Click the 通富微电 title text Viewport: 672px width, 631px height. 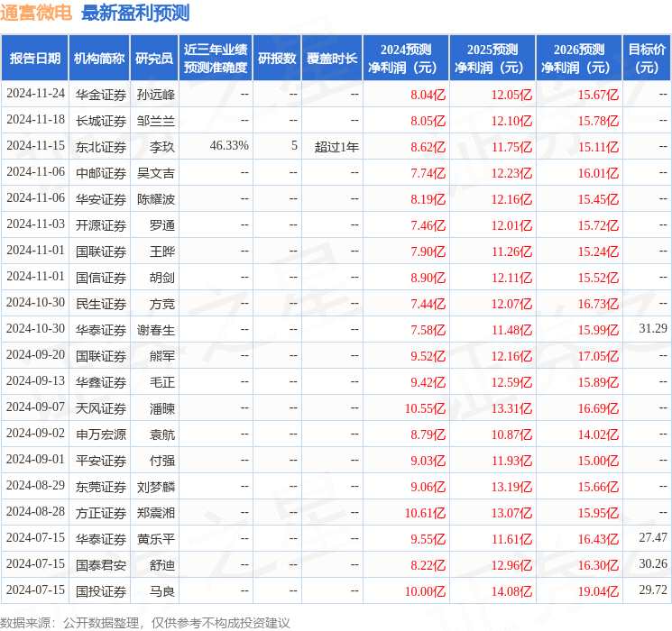(x=36, y=13)
